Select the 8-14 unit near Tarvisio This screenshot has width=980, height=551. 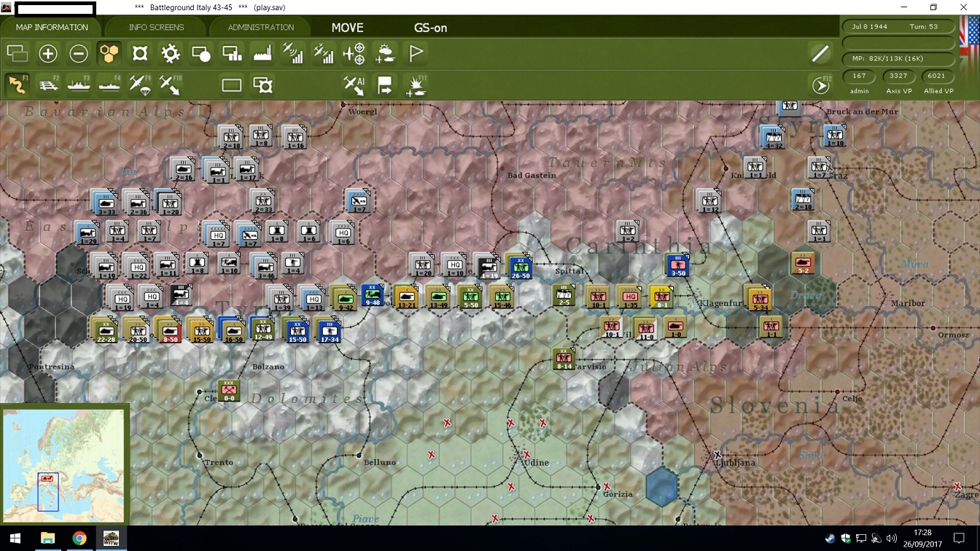tap(564, 359)
